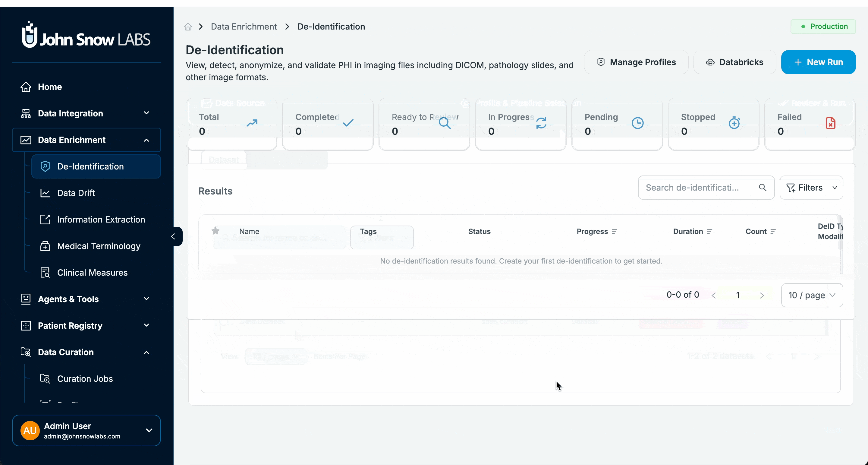
Task: Collapse the Data Curation section
Action: click(86, 353)
